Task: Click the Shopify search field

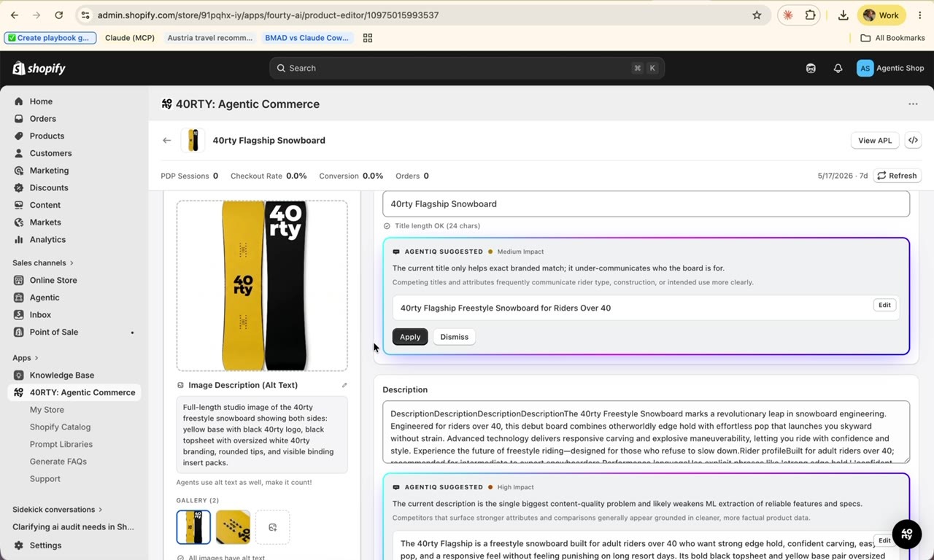Action: coord(467,68)
